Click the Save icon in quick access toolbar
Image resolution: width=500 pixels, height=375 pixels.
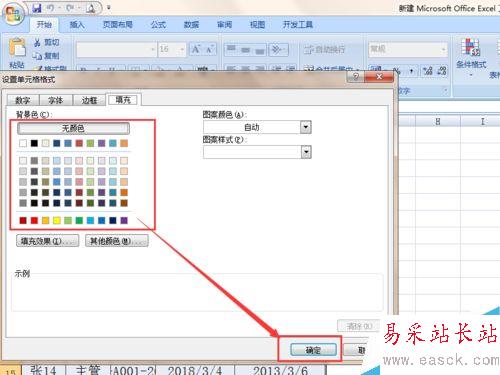click(x=37, y=8)
